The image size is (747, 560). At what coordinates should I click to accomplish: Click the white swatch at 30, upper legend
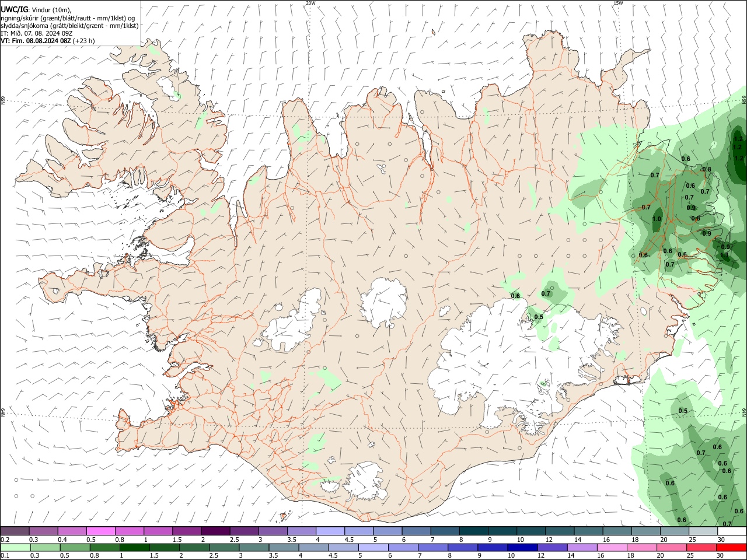tap(732, 531)
